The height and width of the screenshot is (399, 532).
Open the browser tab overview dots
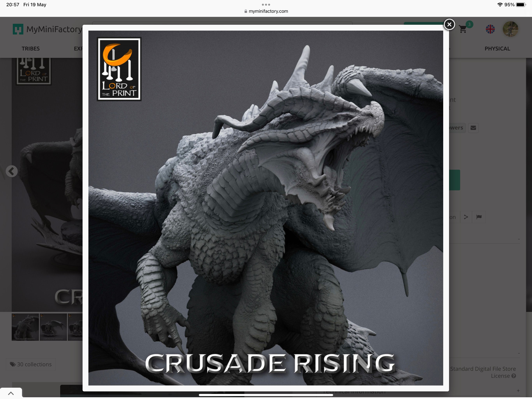coord(266,4)
